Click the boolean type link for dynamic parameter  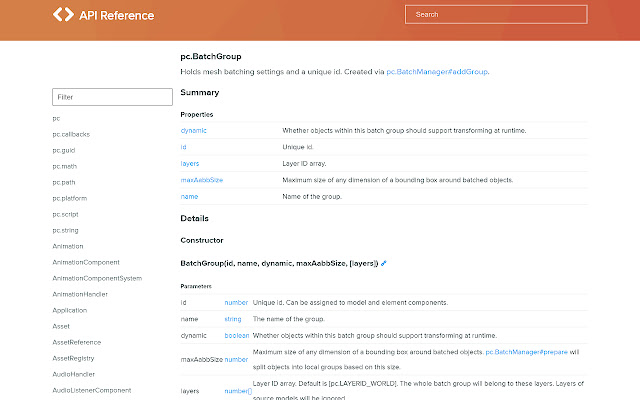tap(237, 336)
